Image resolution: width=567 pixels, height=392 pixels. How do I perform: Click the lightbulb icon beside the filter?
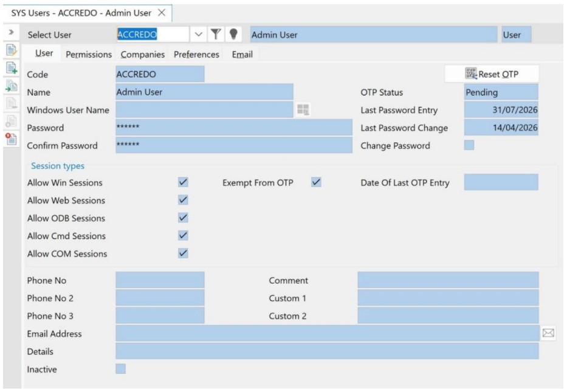pos(233,35)
